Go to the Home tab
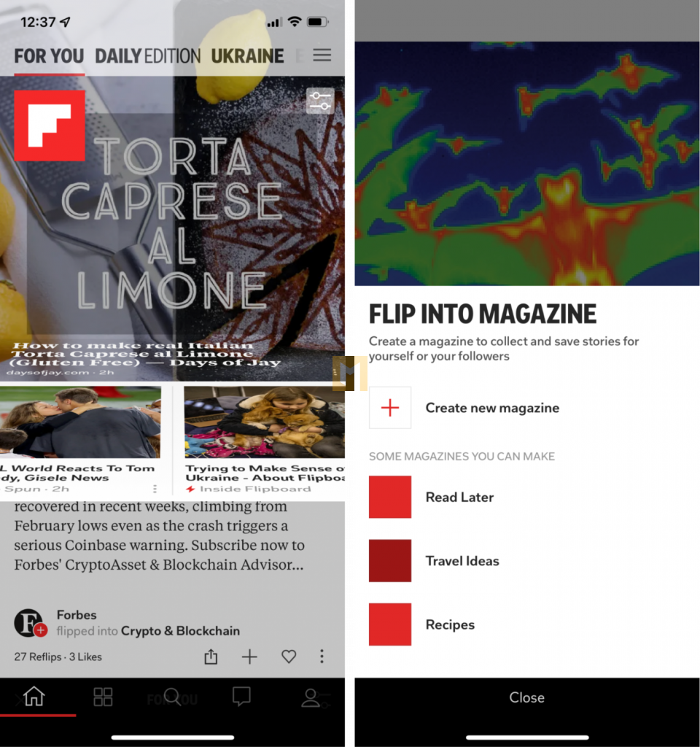The height and width of the screenshot is (747, 700). (x=34, y=697)
